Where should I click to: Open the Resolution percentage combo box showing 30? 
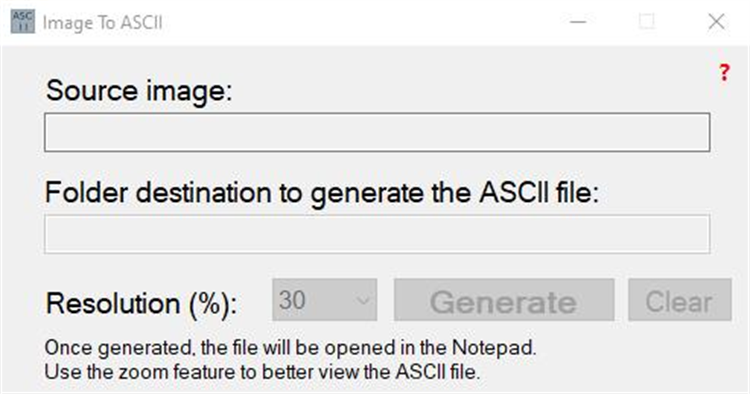point(325,300)
